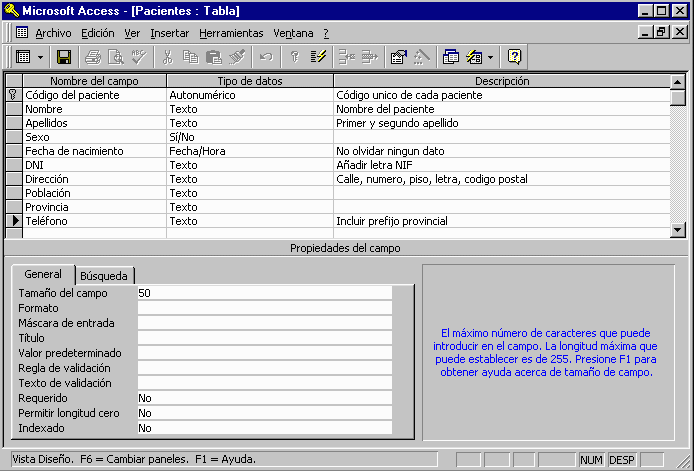Click the New Object toolbar icon

(474, 57)
